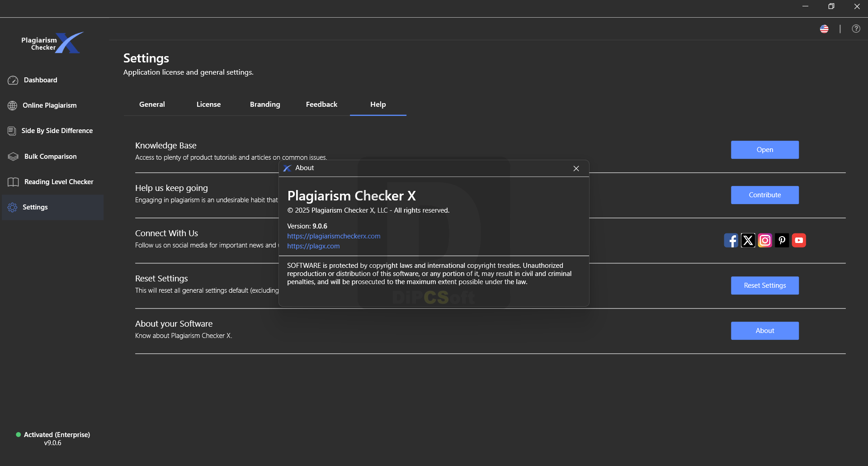Click the Version: 9.0.6 text in About
868x466 pixels.
point(307,226)
